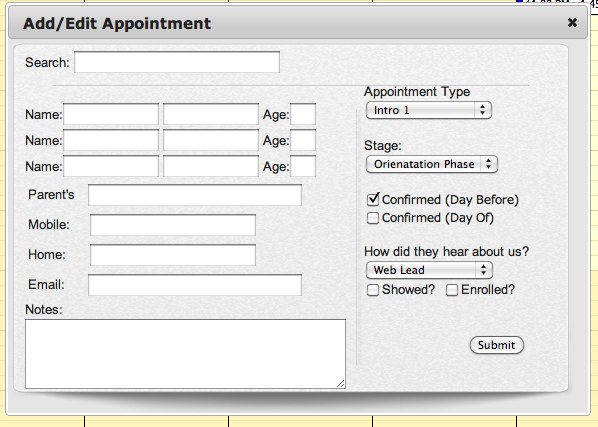Focus the Email input field

[x=195, y=285]
